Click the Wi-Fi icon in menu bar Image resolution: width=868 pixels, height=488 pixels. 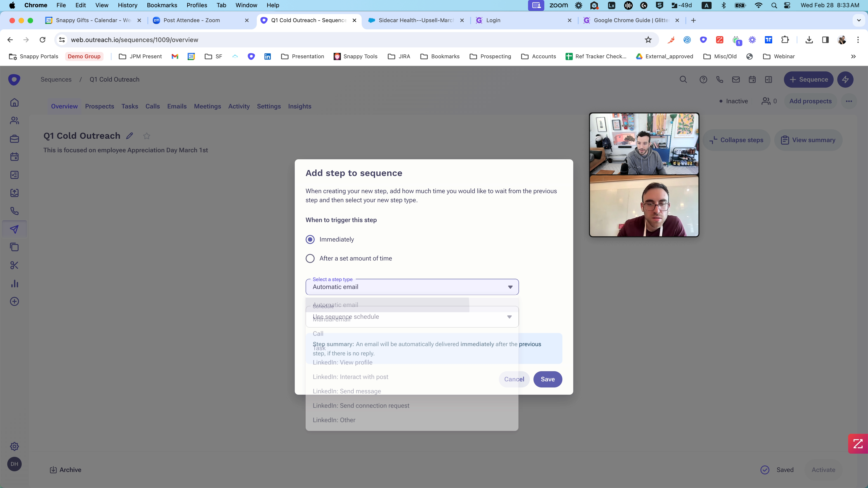pyautogui.click(x=758, y=5)
